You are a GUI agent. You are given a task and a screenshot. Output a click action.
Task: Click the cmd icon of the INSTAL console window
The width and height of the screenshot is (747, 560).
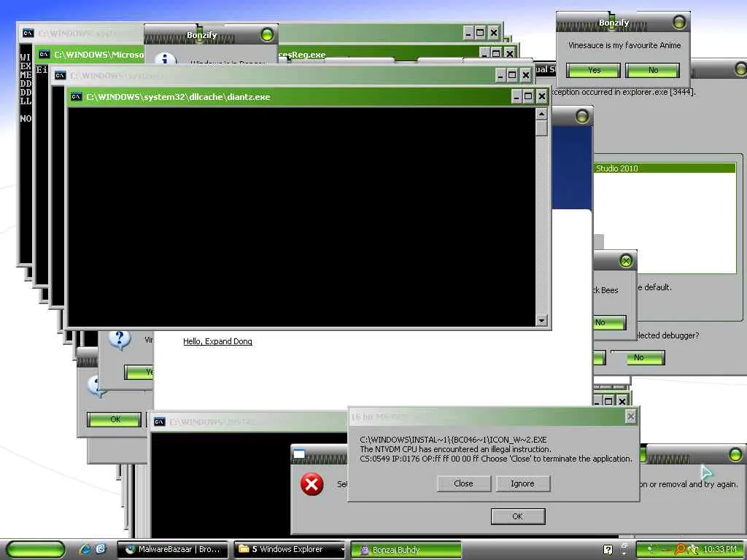tap(159, 421)
